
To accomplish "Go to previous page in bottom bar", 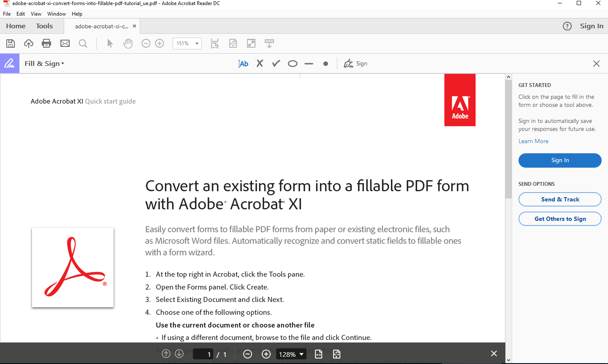I will click(166, 354).
